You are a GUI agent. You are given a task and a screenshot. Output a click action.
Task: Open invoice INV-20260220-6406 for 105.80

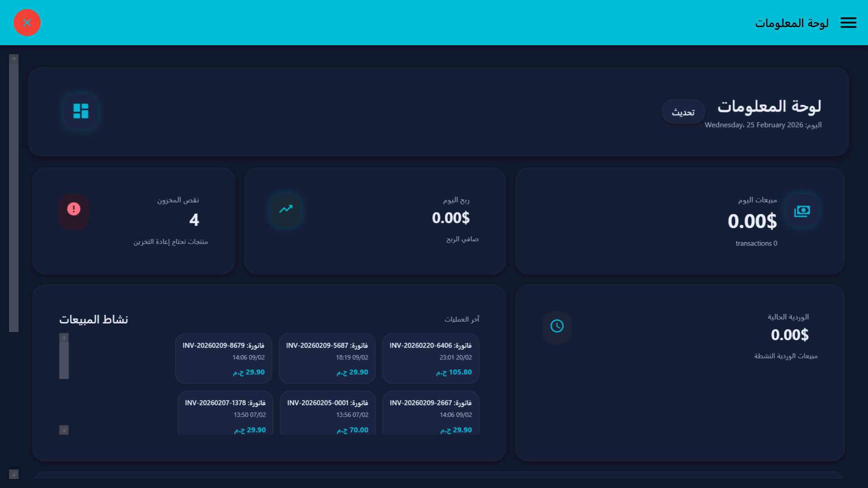tap(430, 358)
